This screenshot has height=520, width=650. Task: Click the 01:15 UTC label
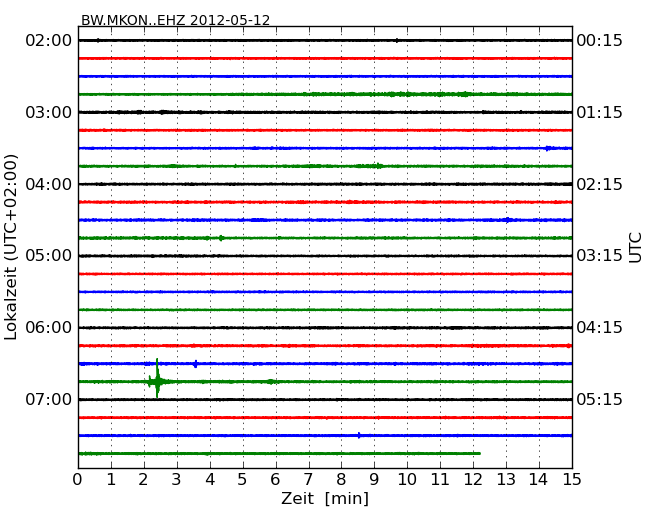coord(599,112)
